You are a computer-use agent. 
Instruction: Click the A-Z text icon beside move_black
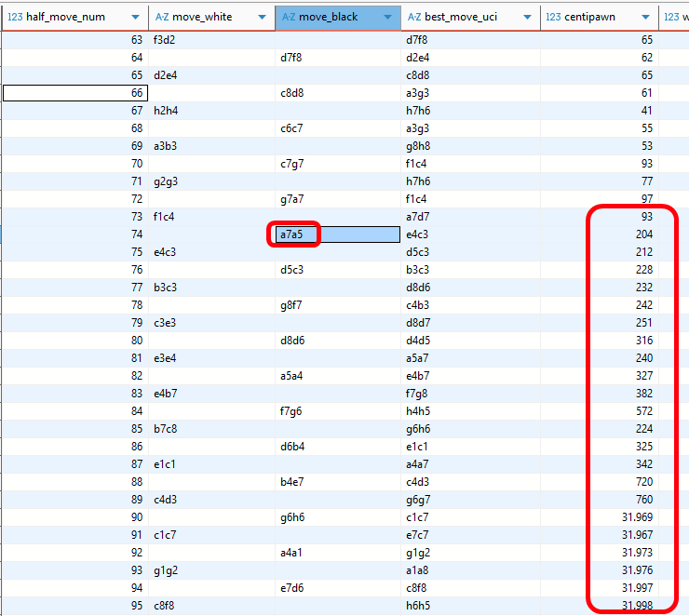click(x=288, y=17)
